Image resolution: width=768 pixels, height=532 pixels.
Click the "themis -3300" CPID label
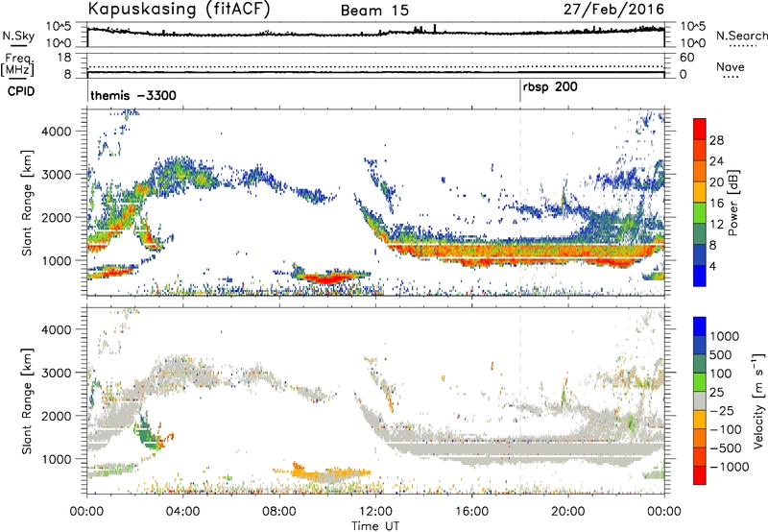tap(133, 95)
